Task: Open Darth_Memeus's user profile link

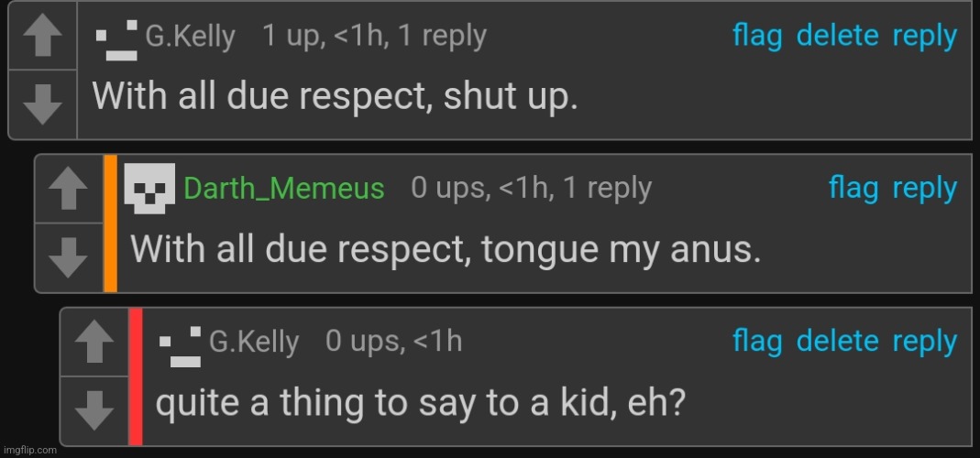Action: tap(284, 189)
